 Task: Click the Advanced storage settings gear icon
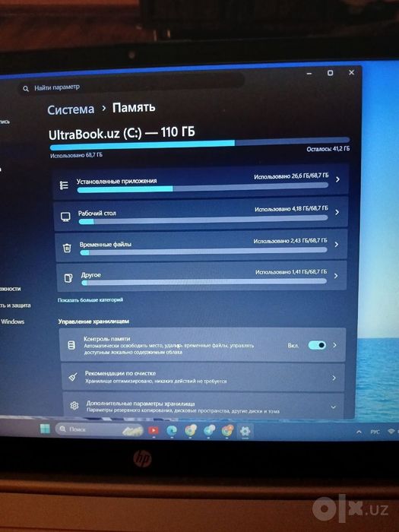tap(74, 405)
